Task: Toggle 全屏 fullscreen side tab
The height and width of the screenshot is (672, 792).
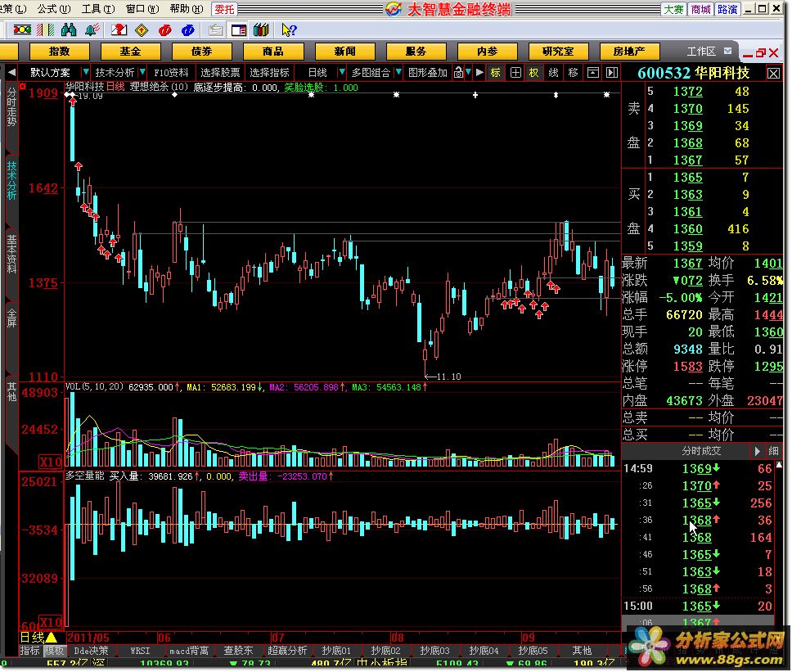Action: pos(11,319)
